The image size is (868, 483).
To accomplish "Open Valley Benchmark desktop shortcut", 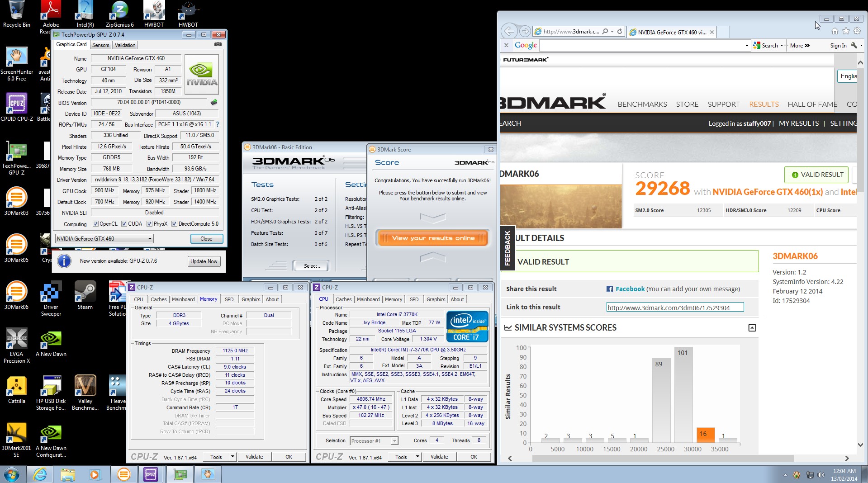I will coord(85,393).
